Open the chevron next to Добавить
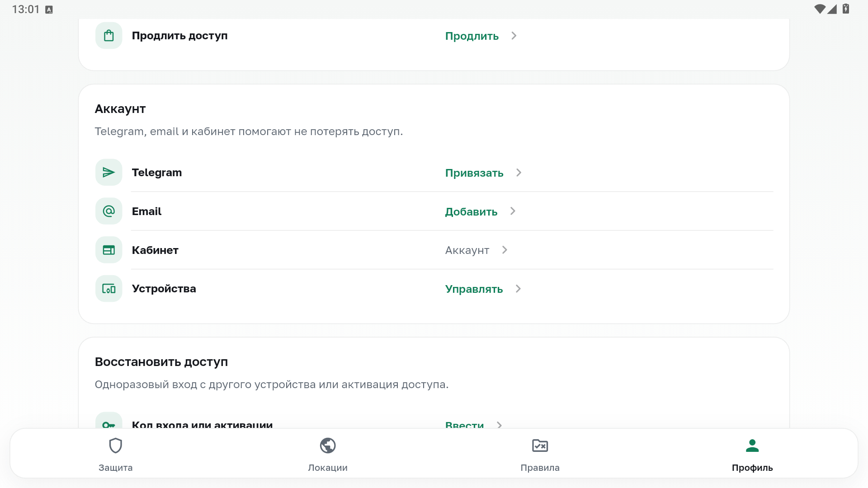 pos(513,211)
